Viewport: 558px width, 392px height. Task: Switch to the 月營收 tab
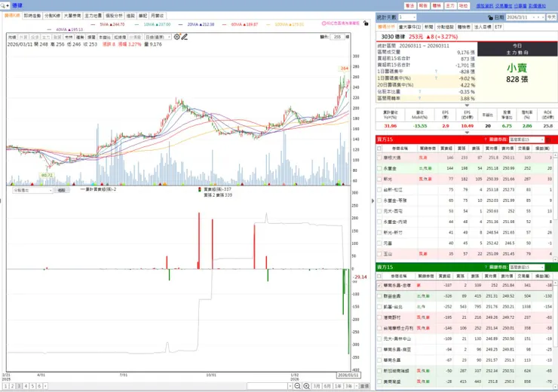(157, 16)
